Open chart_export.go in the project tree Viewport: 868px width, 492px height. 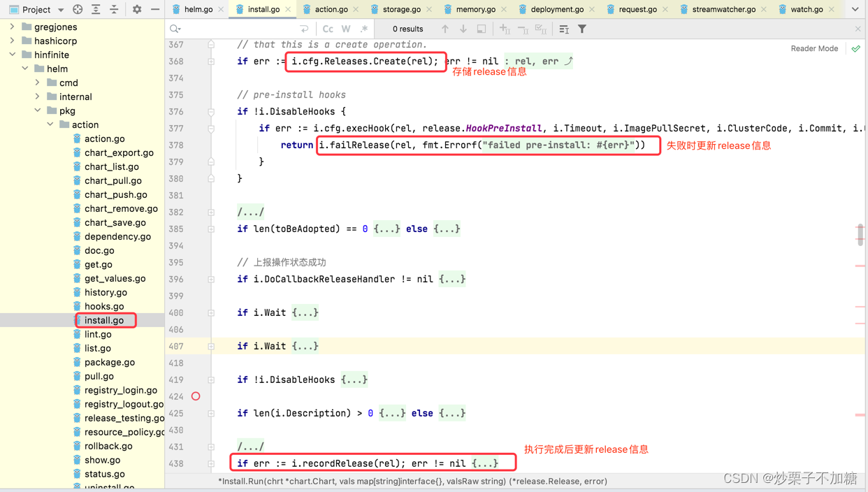pyautogui.click(x=119, y=152)
